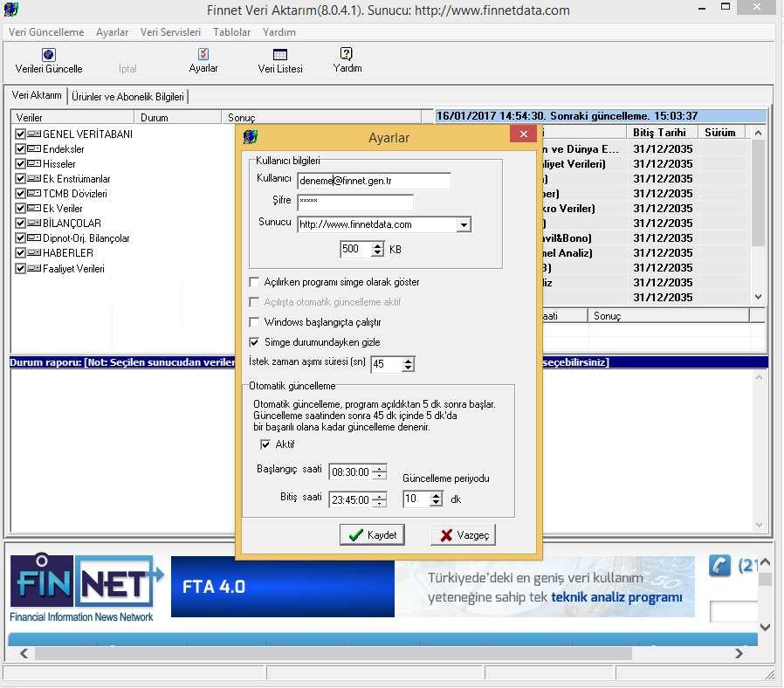Click the BİLANÇOLAR item icon
Viewport: 784px width, 688px height.
[x=34, y=223]
